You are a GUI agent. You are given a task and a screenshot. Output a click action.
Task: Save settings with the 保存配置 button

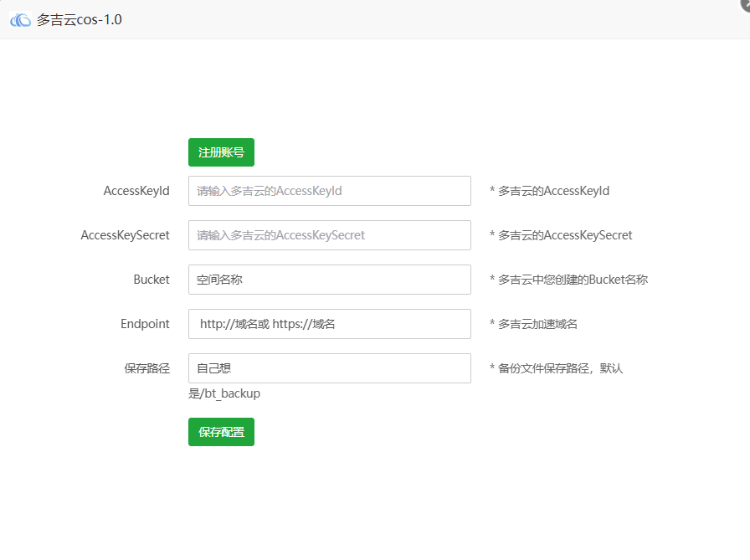pyautogui.click(x=221, y=432)
